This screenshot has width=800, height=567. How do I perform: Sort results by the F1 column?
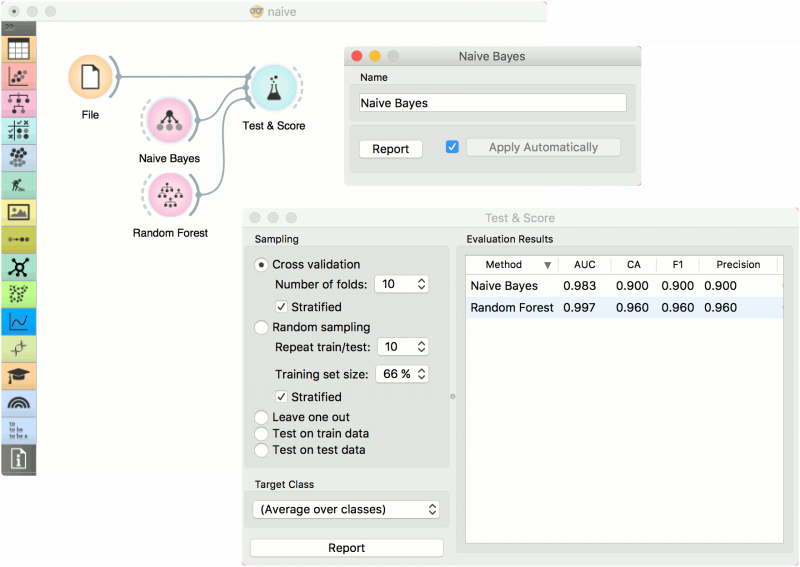tap(678, 264)
